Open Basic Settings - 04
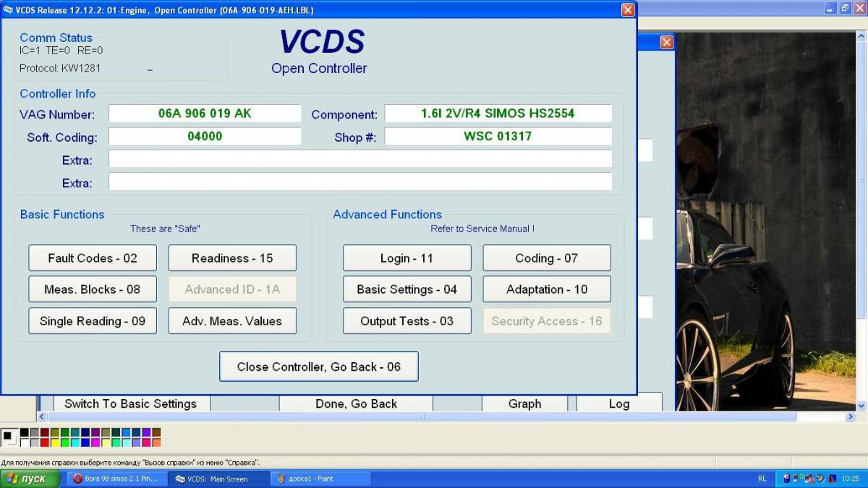This screenshot has height=488, width=868. click(x=407, y=289)
